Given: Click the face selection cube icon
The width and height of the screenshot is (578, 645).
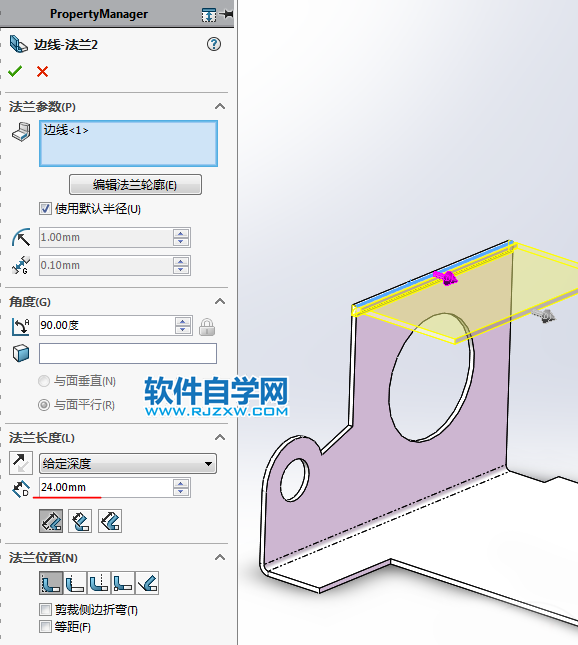Looking at the screenshot, I should coord(21,353).
